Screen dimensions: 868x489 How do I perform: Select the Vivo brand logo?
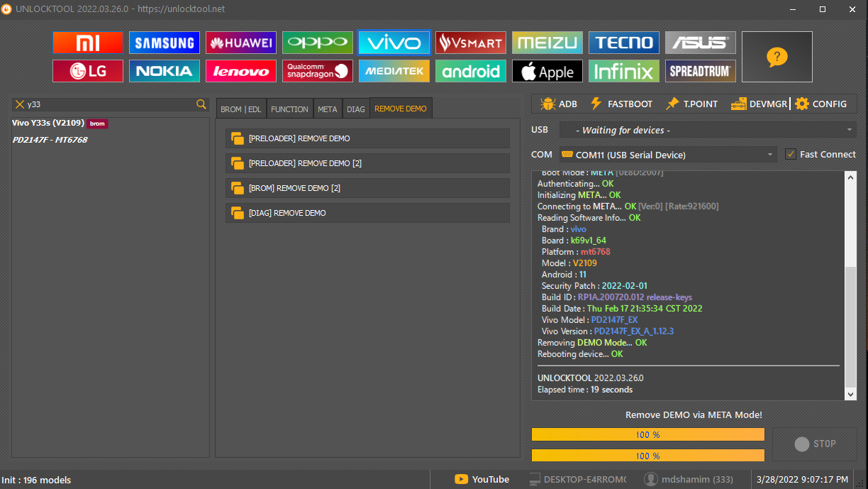[x=394, y=43]
